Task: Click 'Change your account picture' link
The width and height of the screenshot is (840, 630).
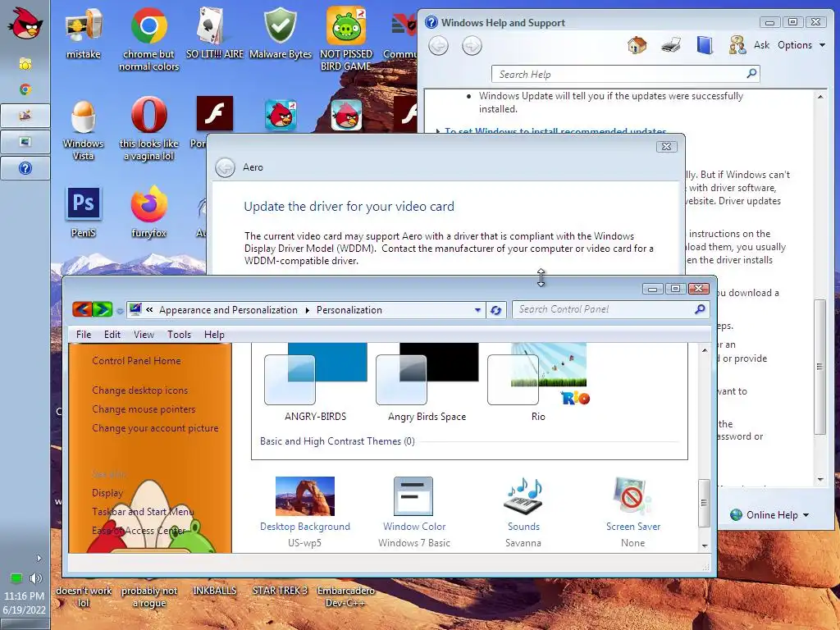Action: click(x=155, y=428)
